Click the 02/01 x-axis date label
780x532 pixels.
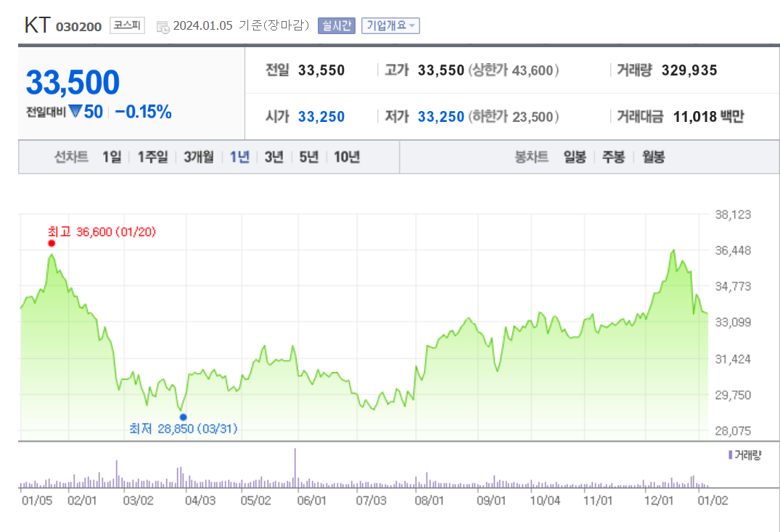click(x=82, y=500)
